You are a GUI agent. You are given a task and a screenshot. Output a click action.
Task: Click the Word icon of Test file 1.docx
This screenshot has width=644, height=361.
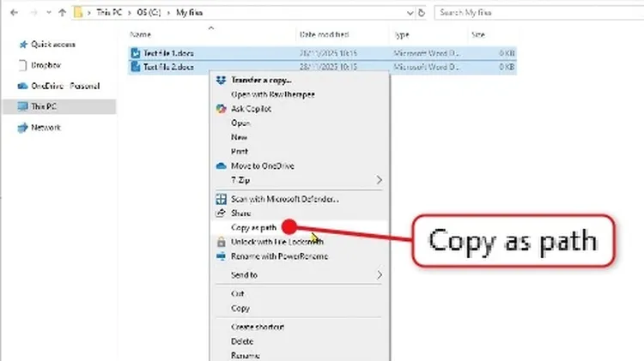coord(136,52)
